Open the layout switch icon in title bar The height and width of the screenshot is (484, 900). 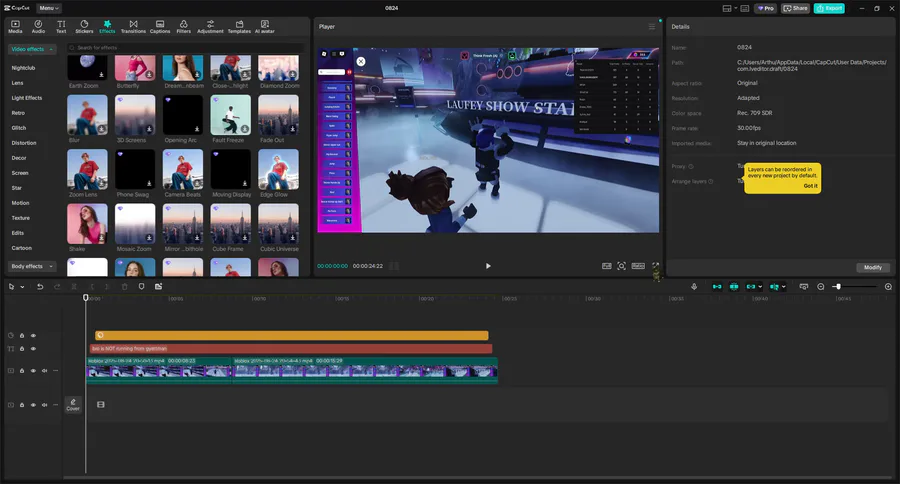click(x=727, y=8)
